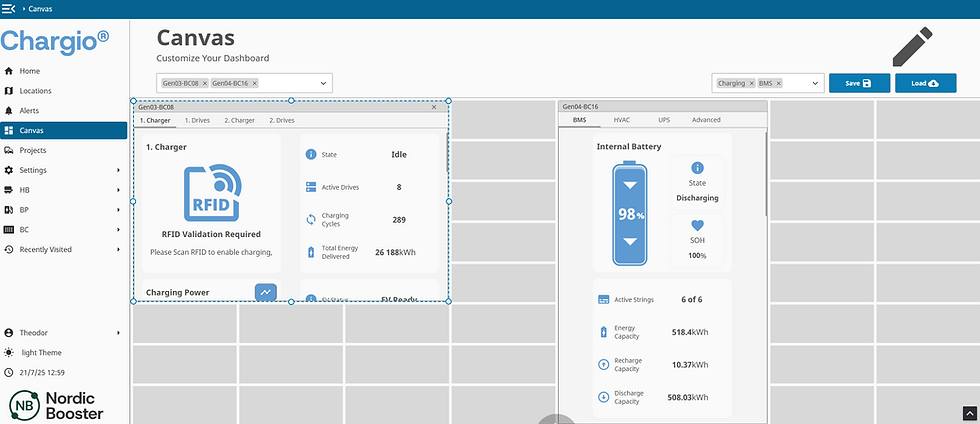Click the Charging Cycles icon
980x424 pixels.
[311, 220]
